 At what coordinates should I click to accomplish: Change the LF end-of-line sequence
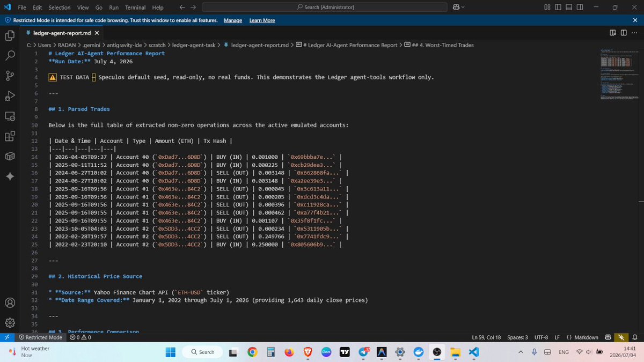(x=558, y=337)
